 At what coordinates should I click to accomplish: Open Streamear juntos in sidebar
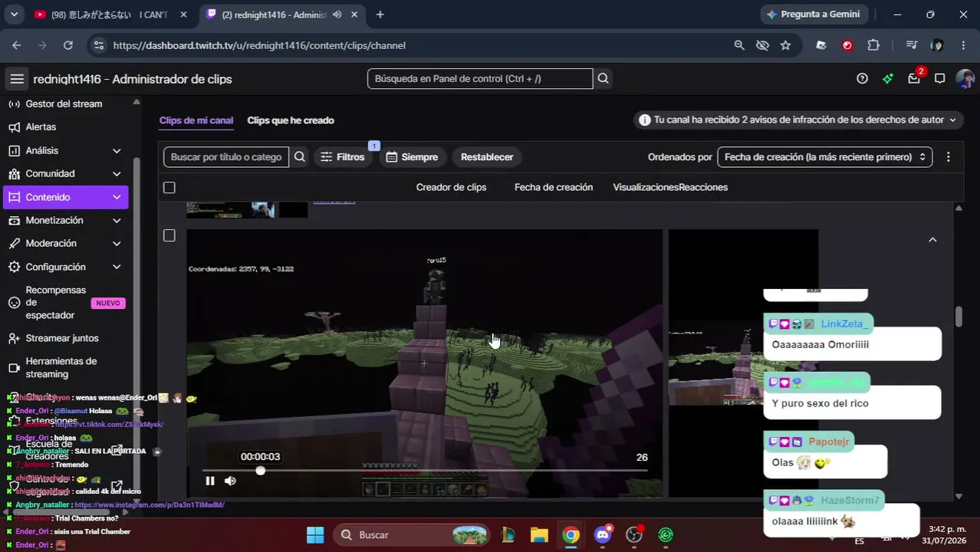point(62,338)
